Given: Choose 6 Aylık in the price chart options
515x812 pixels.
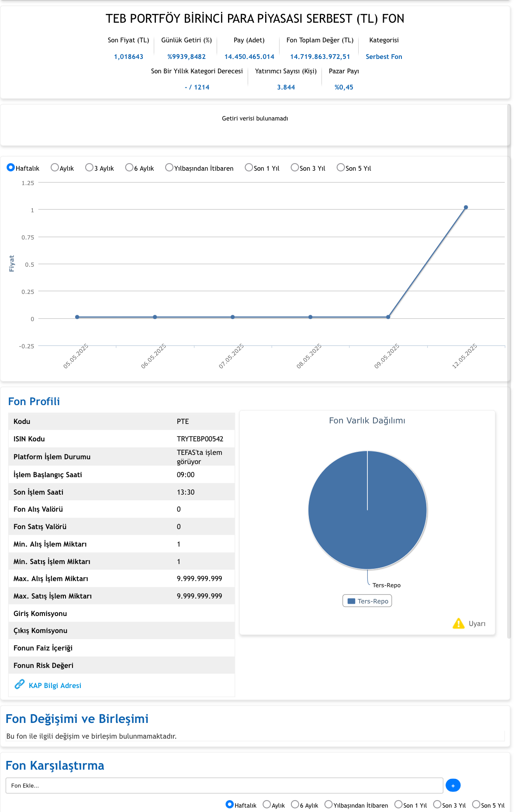Looking at the screenshot, I should pyautogui.click(x=129, y=168).
